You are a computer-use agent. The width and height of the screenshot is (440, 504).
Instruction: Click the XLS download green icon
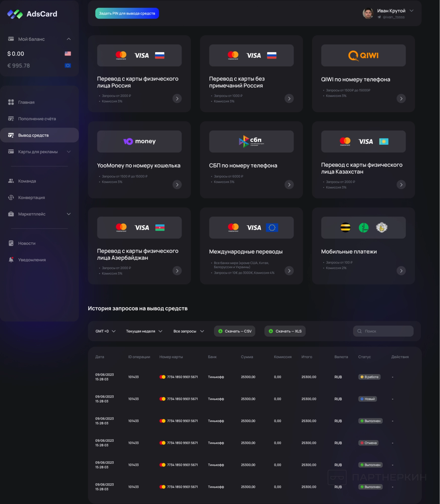coord(271,331)
